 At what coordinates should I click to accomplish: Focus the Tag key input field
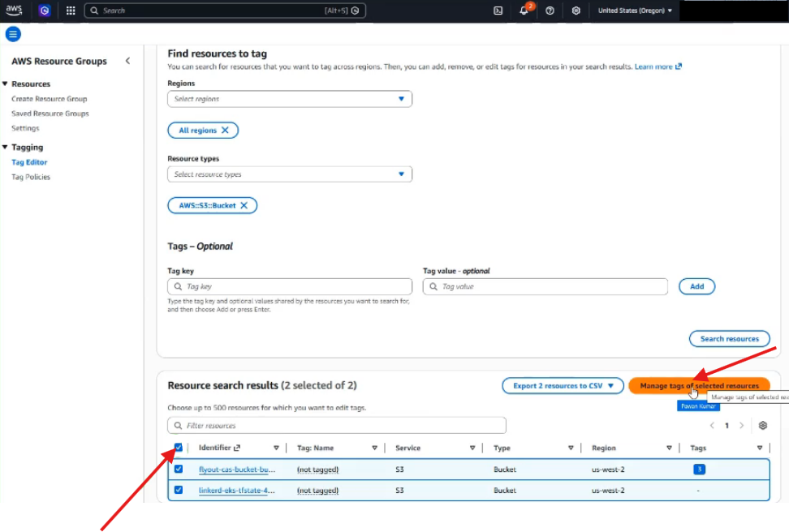(x=289, y=286)
